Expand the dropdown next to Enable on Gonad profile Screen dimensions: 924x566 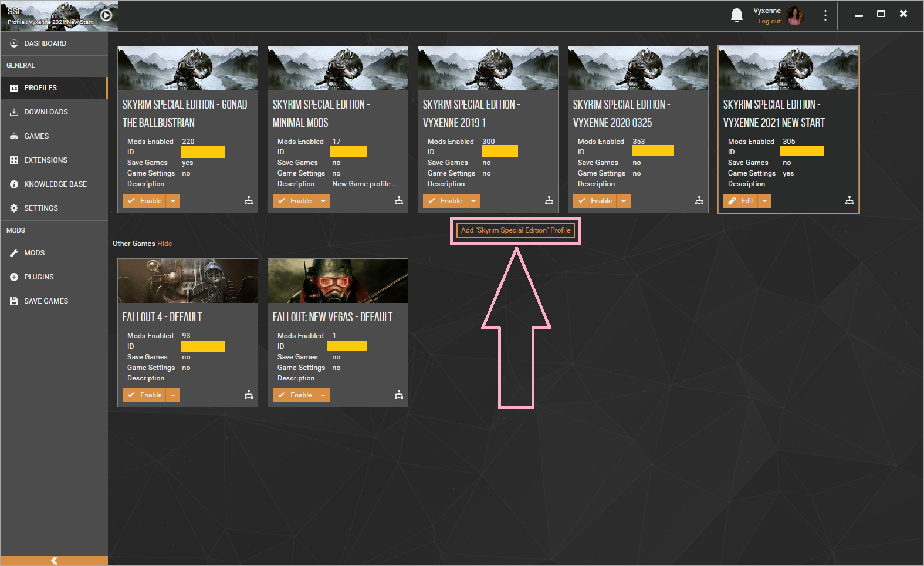(x=173, y=201)
